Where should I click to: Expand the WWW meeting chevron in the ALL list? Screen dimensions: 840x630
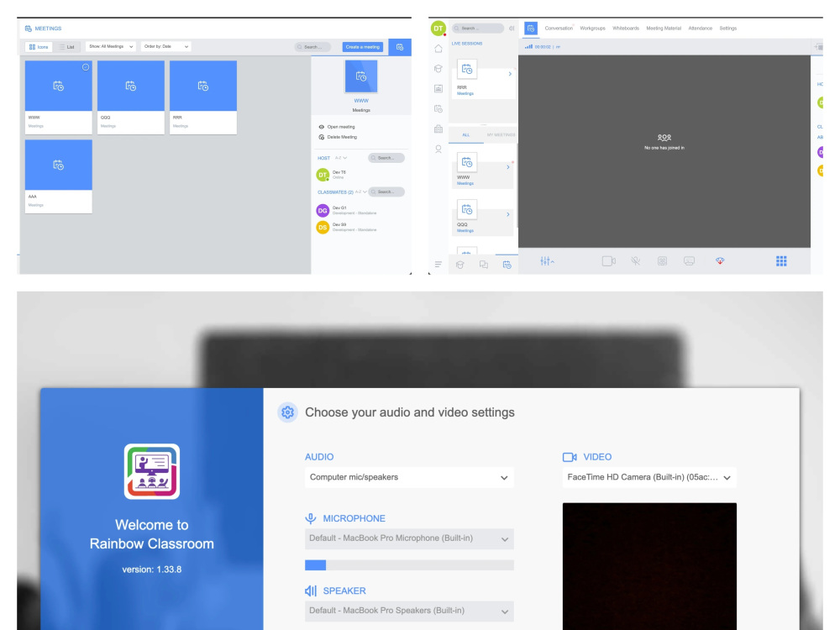[x=508, y=167]
